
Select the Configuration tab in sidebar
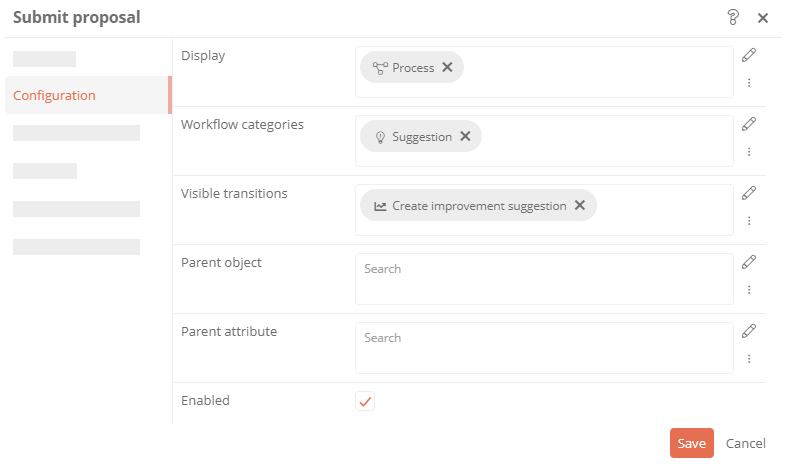[x=88, y=95]
